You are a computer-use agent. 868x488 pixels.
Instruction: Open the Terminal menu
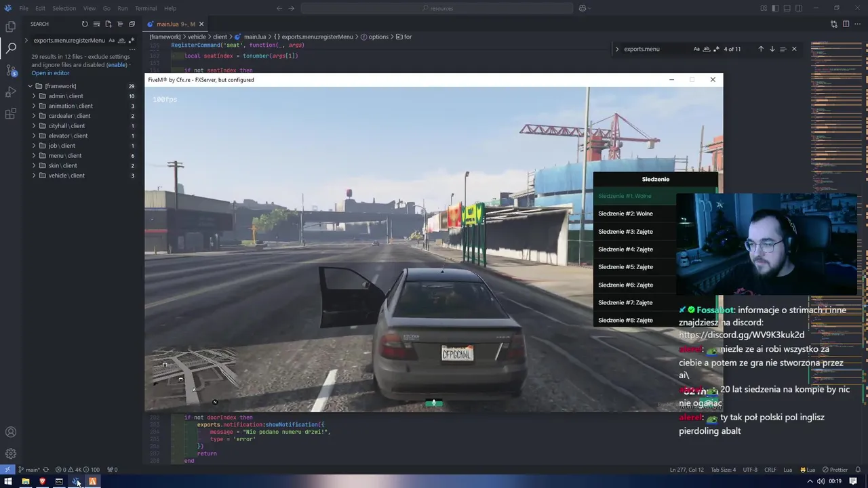click(146, 8)
